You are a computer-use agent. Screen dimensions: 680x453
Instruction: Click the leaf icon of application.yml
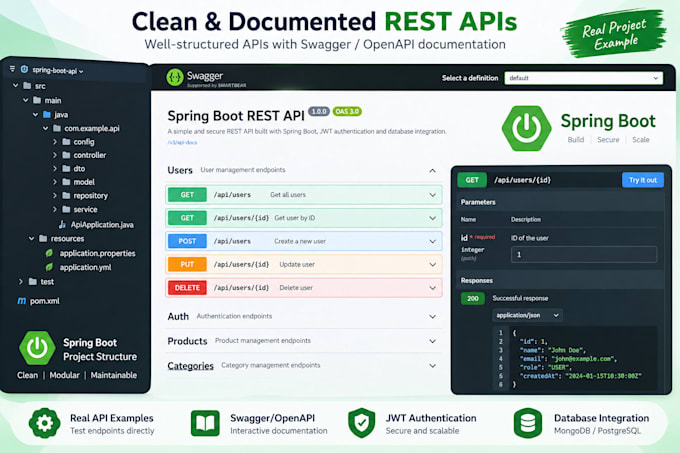tap(49, 267)
